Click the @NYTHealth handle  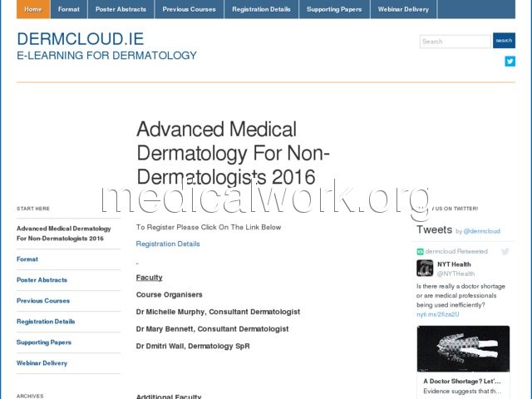(x=456, y=273)
